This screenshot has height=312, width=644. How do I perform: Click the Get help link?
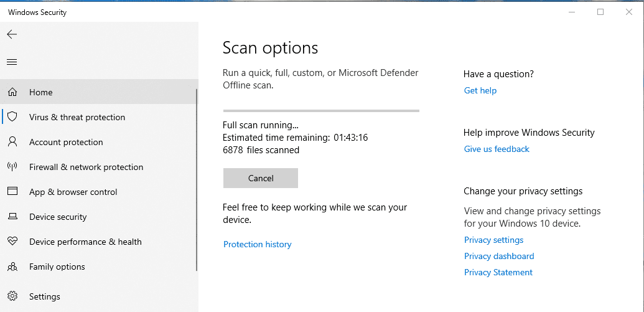pyautogui.click(x=480, y=90)
